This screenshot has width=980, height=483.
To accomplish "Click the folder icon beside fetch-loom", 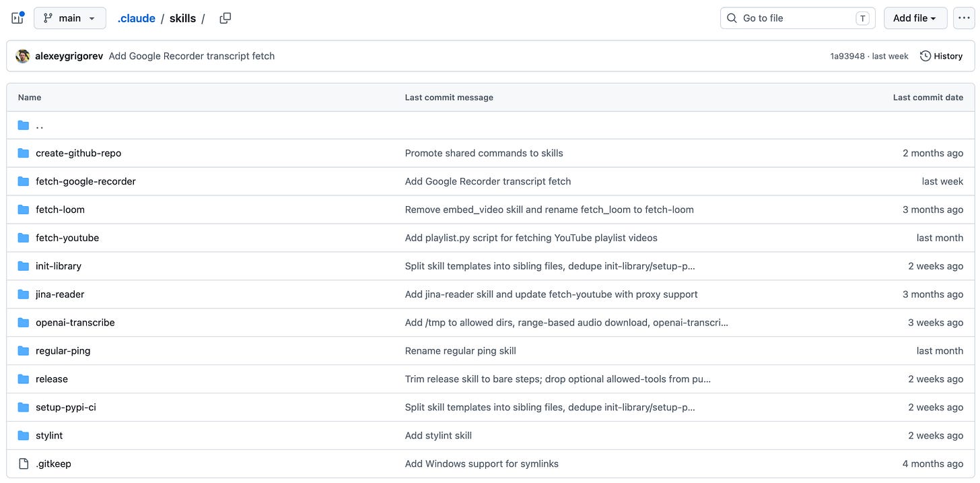I will point(24,210).
